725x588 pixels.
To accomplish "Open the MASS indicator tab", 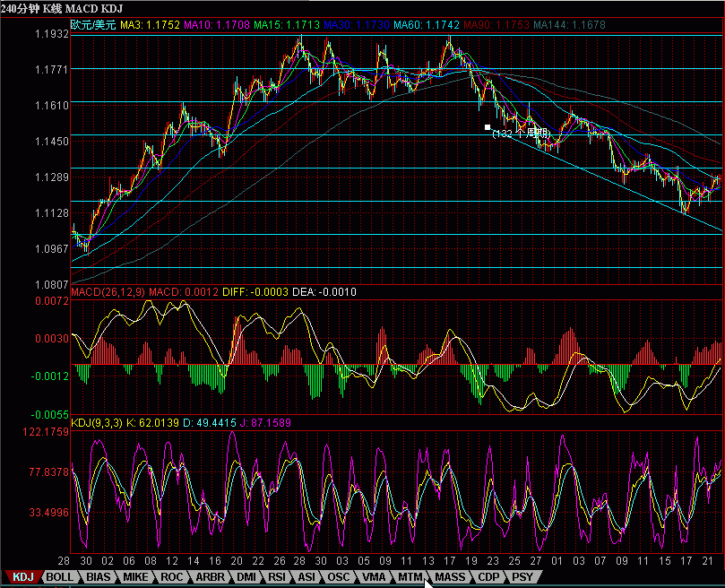I will (450, 577).
